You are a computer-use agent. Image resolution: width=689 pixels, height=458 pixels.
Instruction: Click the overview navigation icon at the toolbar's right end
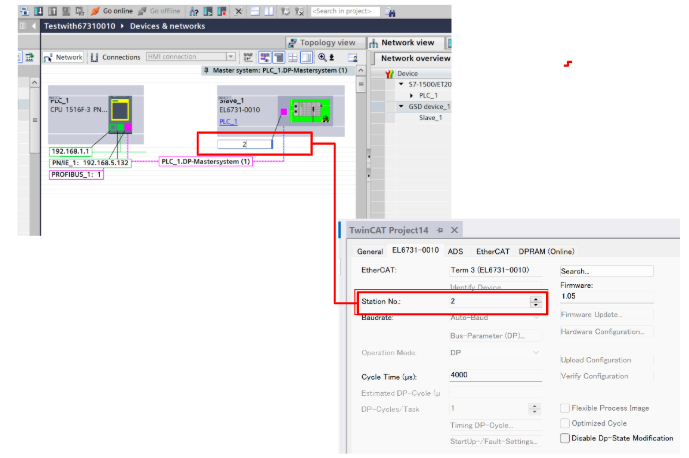tap(352, 57)
